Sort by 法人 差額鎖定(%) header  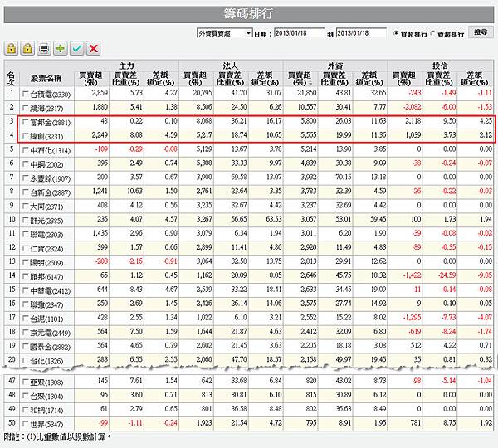(265, 79)
